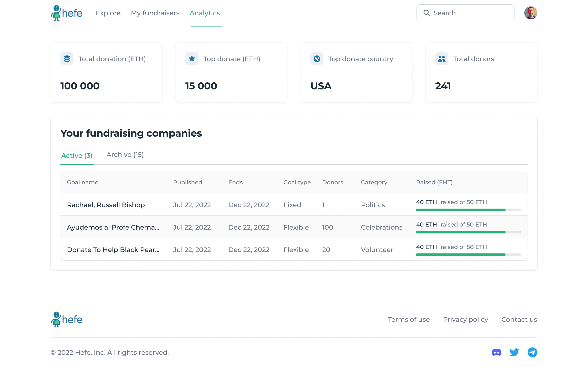This screenshot has height=367, width=588.
Task: Open My fundraisers in the navigation
Action: pyautogui.click(x=155, y=13)
